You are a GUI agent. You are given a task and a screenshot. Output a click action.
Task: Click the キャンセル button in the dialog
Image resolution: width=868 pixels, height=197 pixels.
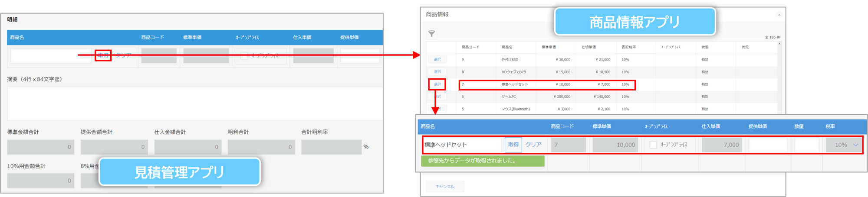click(445, 186)
